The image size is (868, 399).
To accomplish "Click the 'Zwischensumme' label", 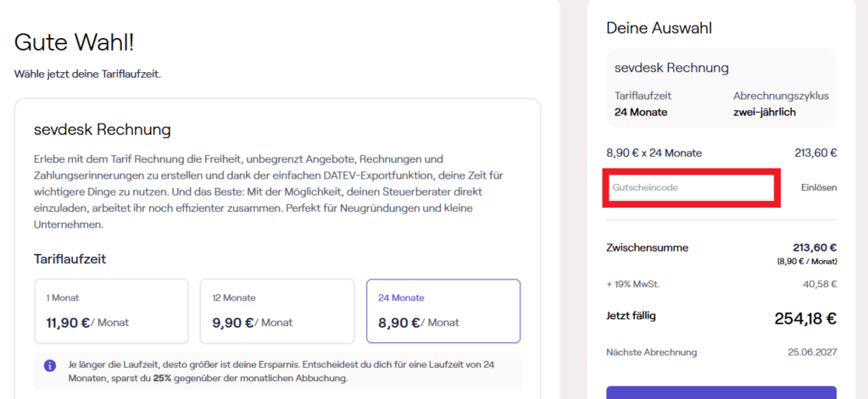I will click(647, 247).
